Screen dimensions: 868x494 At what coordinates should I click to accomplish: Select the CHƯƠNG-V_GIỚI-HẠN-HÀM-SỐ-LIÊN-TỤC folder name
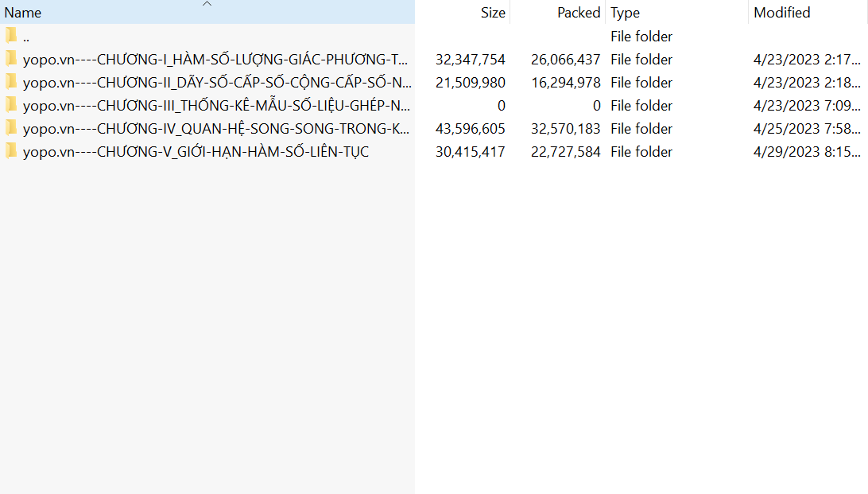click(196, 152)
